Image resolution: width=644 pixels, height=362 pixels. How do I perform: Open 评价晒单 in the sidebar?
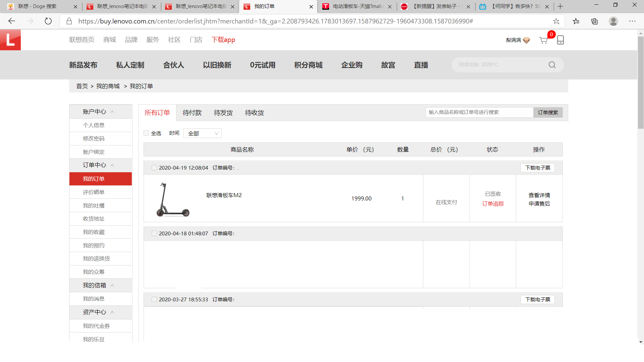94,192
